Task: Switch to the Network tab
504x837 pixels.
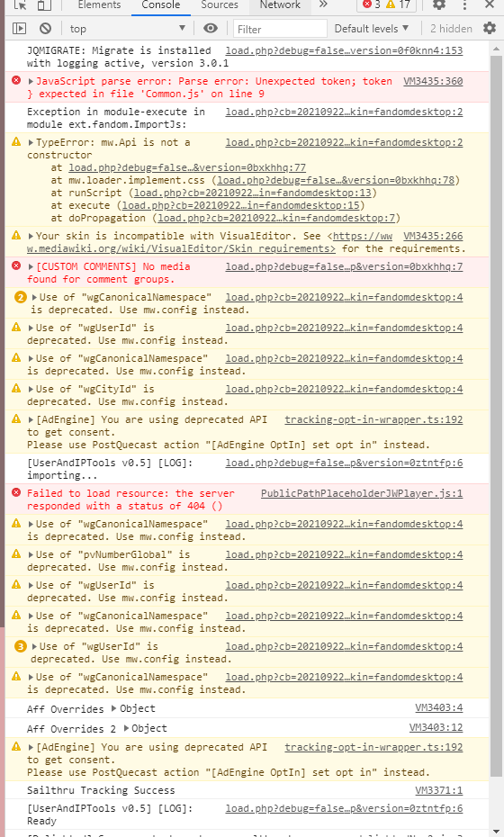Action: [x=280, y=4]
